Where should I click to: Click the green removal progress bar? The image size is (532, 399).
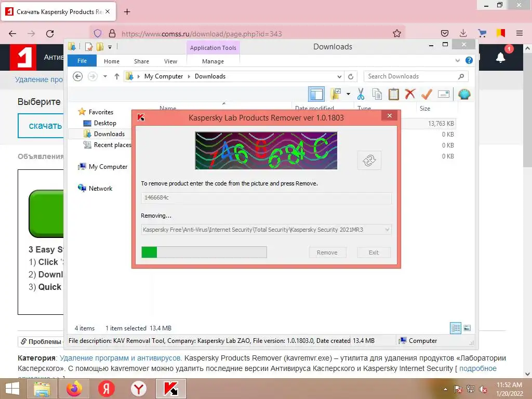pos(204,252)
